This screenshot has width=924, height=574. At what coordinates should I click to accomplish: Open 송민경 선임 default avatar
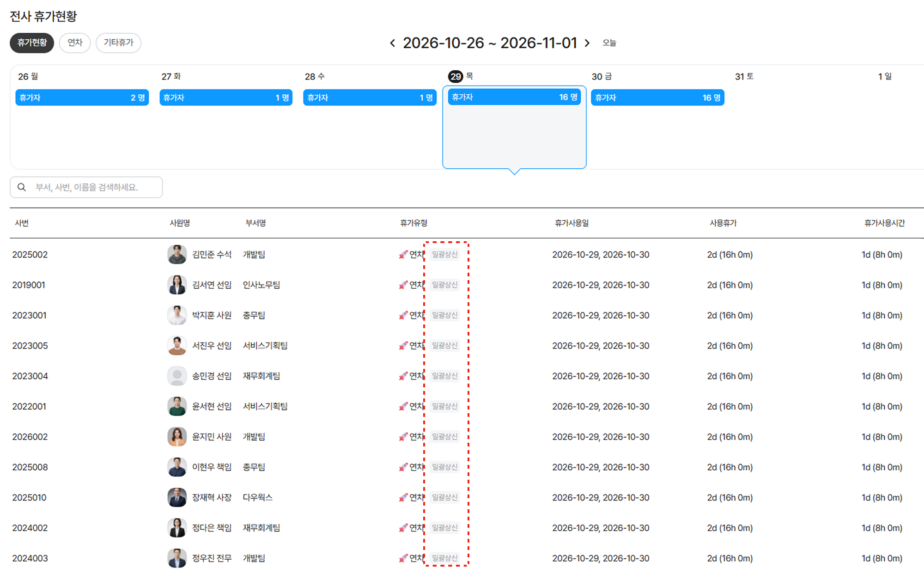tap(177, 376)
